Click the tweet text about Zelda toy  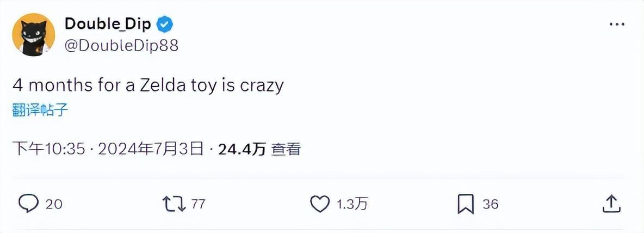[148, 85]
